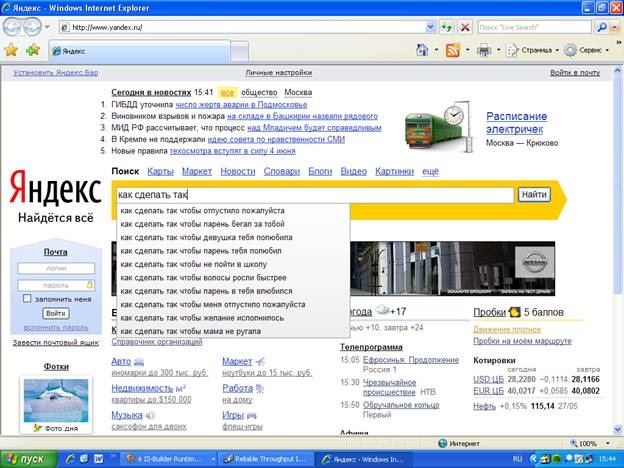
Task: Expand the Страница menu dropdown
Action: click(x=555, y=50)
